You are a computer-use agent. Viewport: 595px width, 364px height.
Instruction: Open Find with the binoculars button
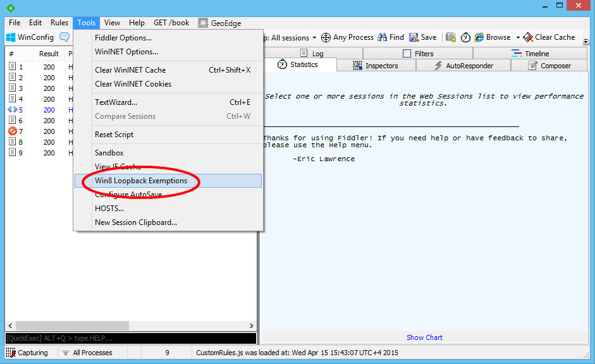coord(391,37)
